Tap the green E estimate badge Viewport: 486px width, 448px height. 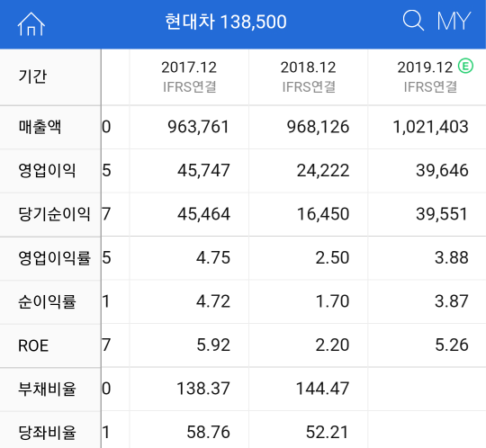(465, 66)
